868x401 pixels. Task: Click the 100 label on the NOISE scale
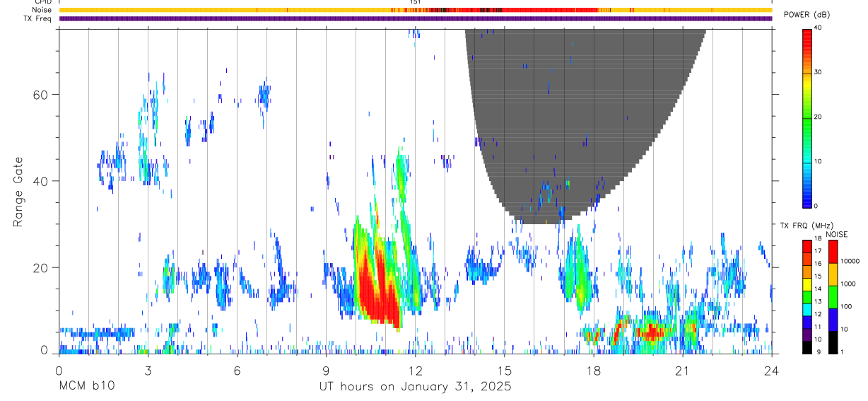(x=847, y=307)
